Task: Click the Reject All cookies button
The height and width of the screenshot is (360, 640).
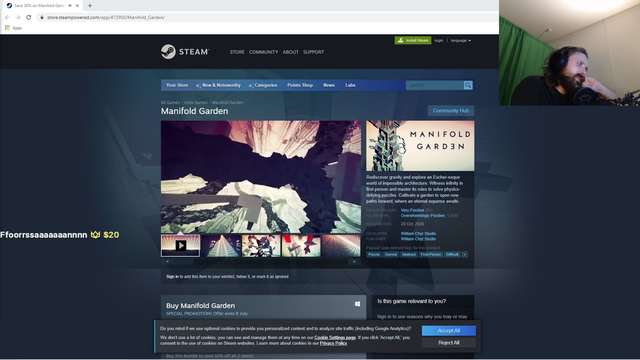Action: tap(449, 342)
